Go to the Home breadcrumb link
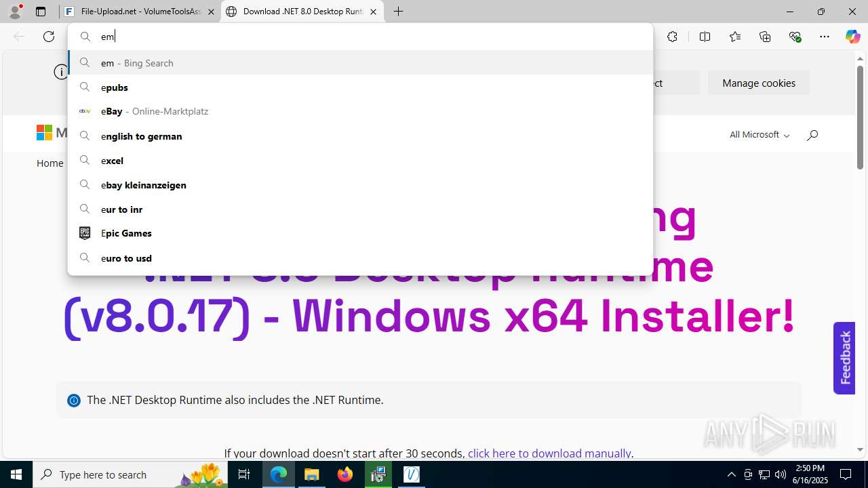 pos(50,163)
